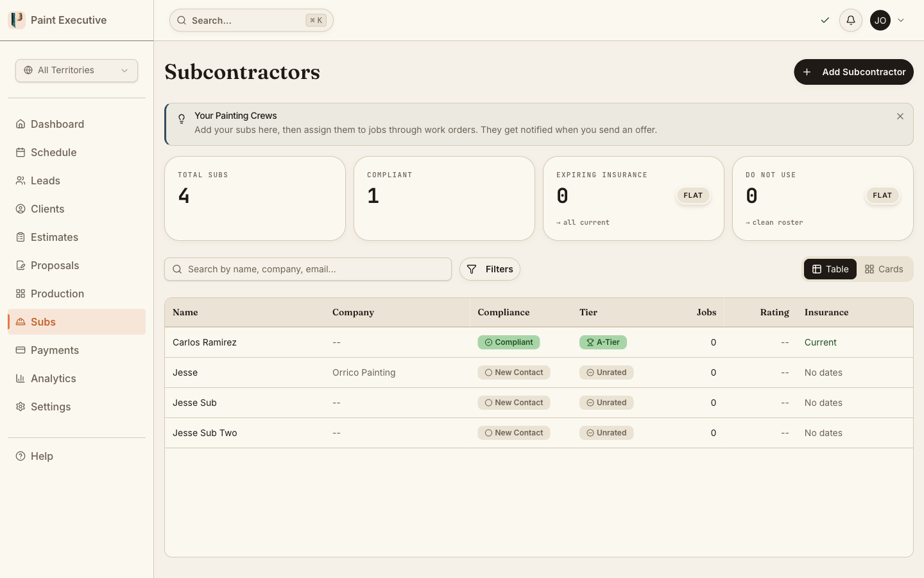Image resolution: width=924 pixels, height=578 pixels.
Task: Click the Analytics chart icon
Action: coord(21,378)
